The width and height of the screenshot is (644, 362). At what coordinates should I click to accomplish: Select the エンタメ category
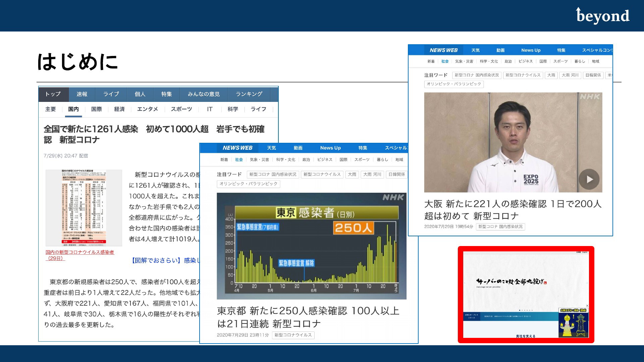(x=148, y=109)
